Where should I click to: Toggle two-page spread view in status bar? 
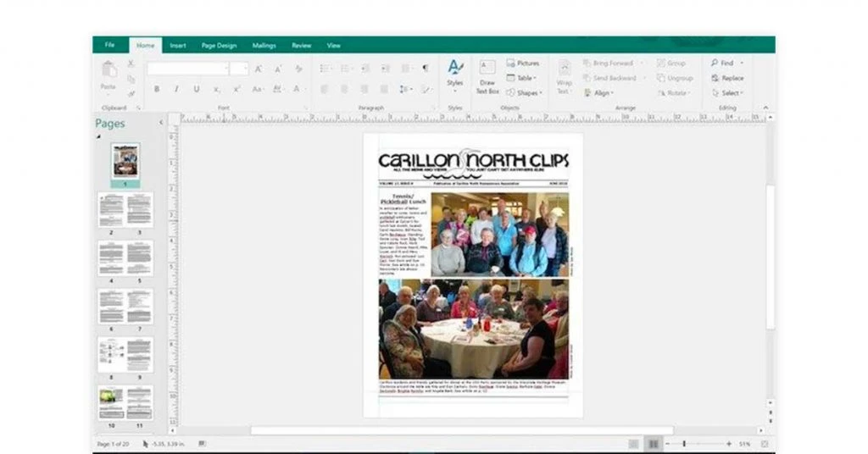654,444
